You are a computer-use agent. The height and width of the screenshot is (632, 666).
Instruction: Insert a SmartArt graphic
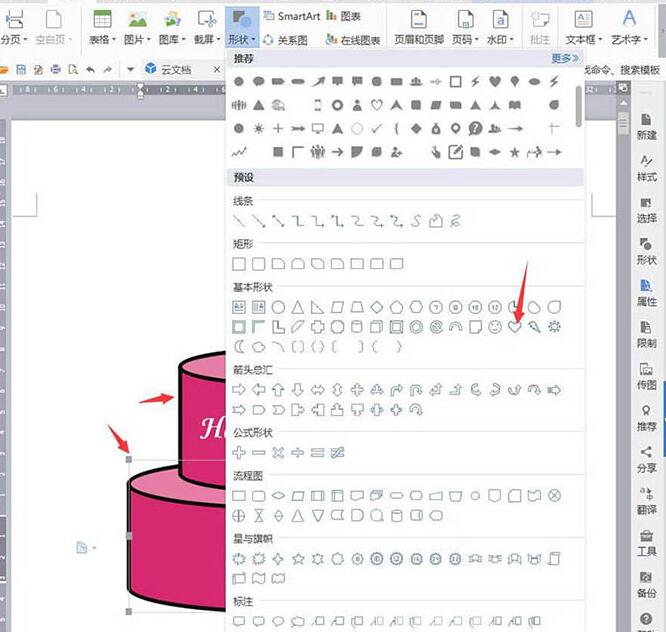[292, 16]
